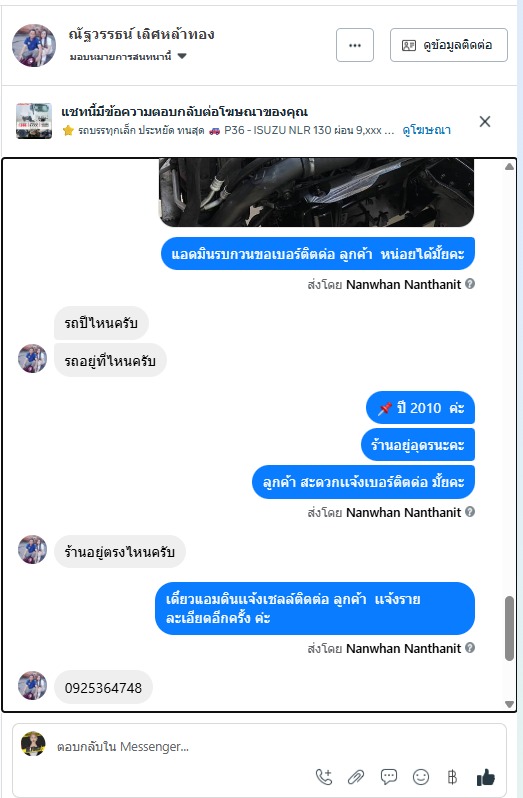
Task: Click the baht payment icon
Action: pos(452,777)
